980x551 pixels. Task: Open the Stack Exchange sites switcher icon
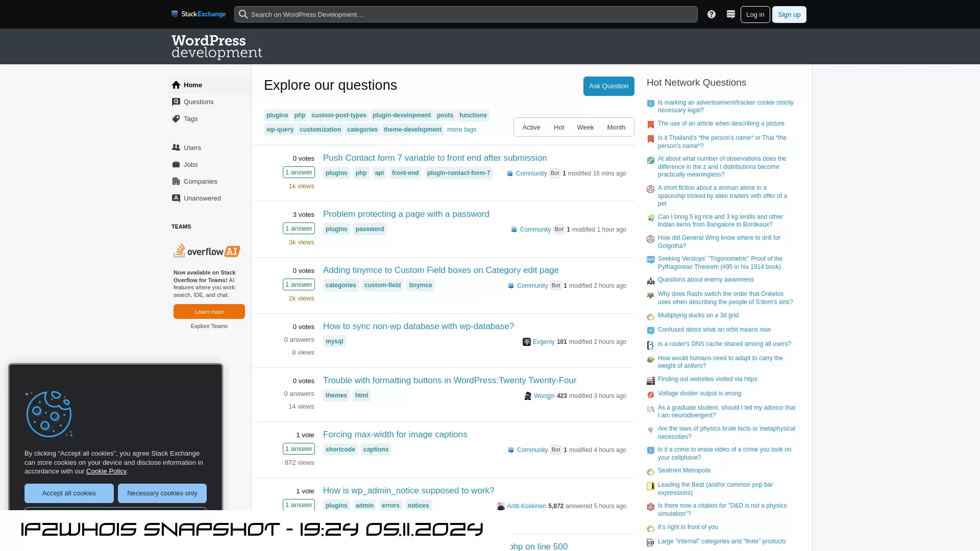pyautogui.click(x=731, y=14)
